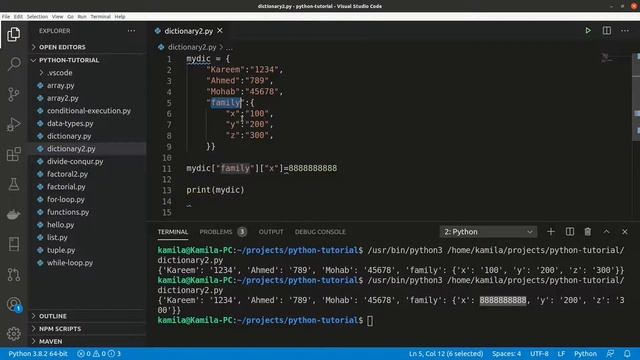
Task: Open the GitHub pull requests activity icon
Action: 13,274
